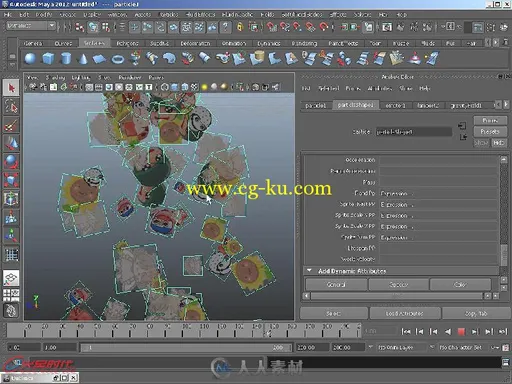This screenshot has width=512, height=384.
Task: Click the particle name input field
Action: pyautogui.click(x=414, y=132)
